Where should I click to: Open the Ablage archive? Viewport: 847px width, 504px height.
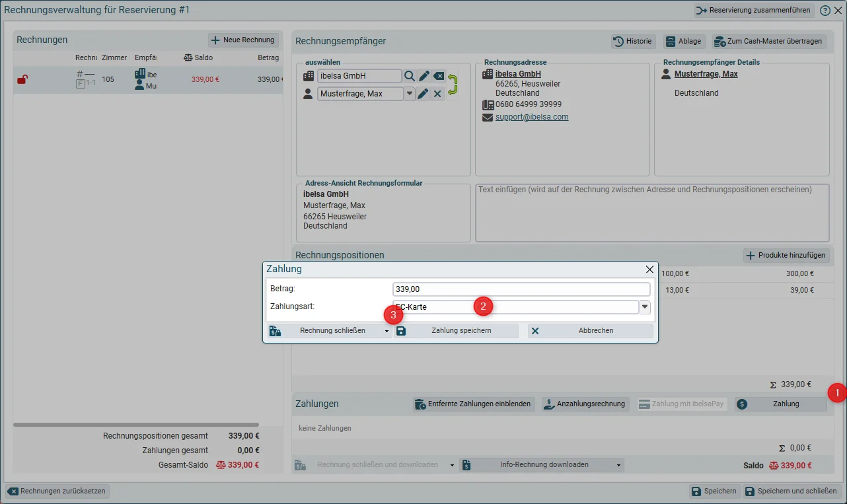(684, 41)
